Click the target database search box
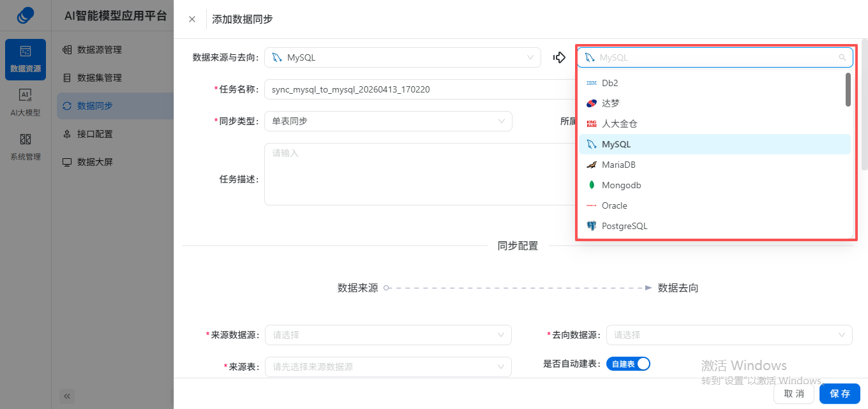 coord(715,57)
